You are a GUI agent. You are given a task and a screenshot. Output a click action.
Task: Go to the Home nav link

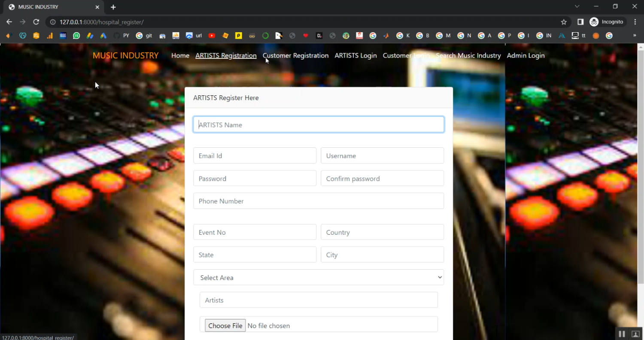(x=180, y=55)
